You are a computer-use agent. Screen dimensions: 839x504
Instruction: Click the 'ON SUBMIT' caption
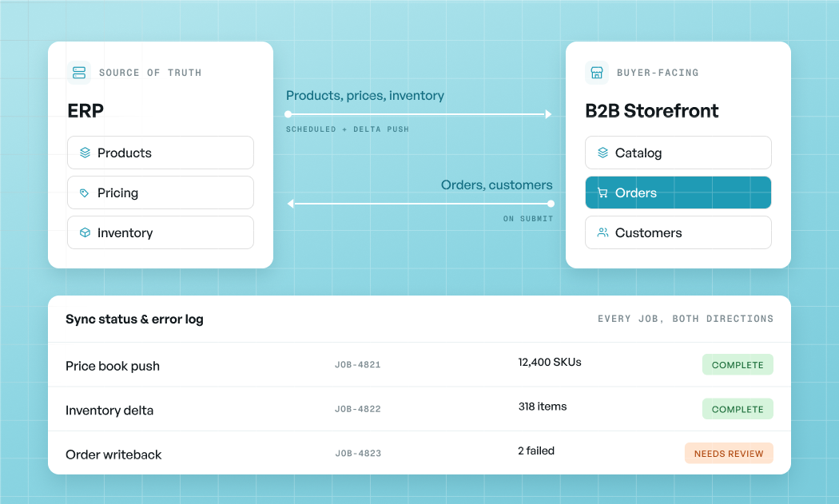click(x=528, y=219)
